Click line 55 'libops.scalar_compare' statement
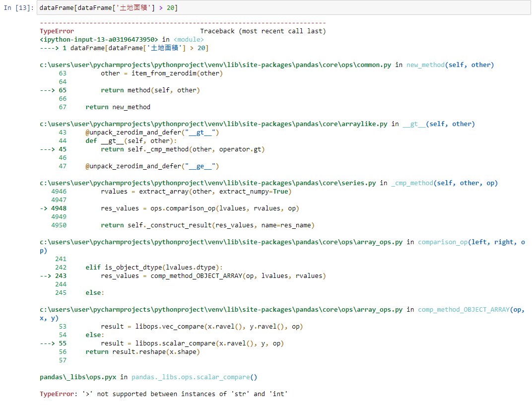This screenshot has width=532, height=410. click(192, 343)
